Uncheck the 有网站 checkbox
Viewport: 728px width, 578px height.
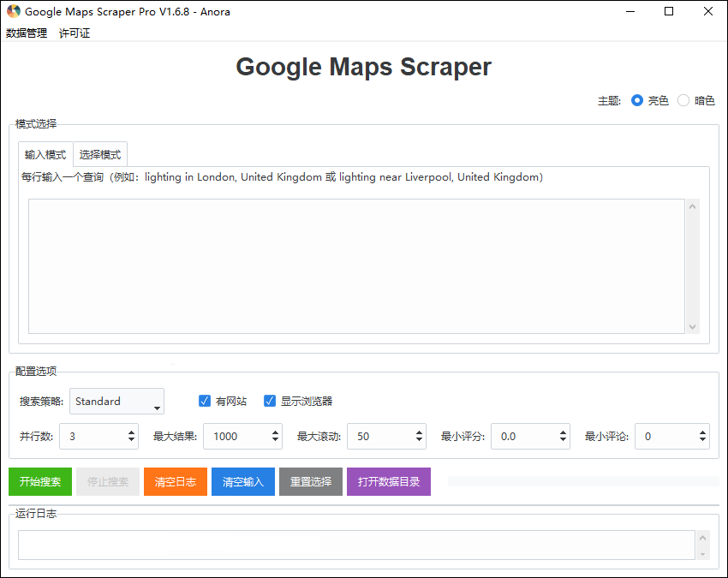coord(205,401)
